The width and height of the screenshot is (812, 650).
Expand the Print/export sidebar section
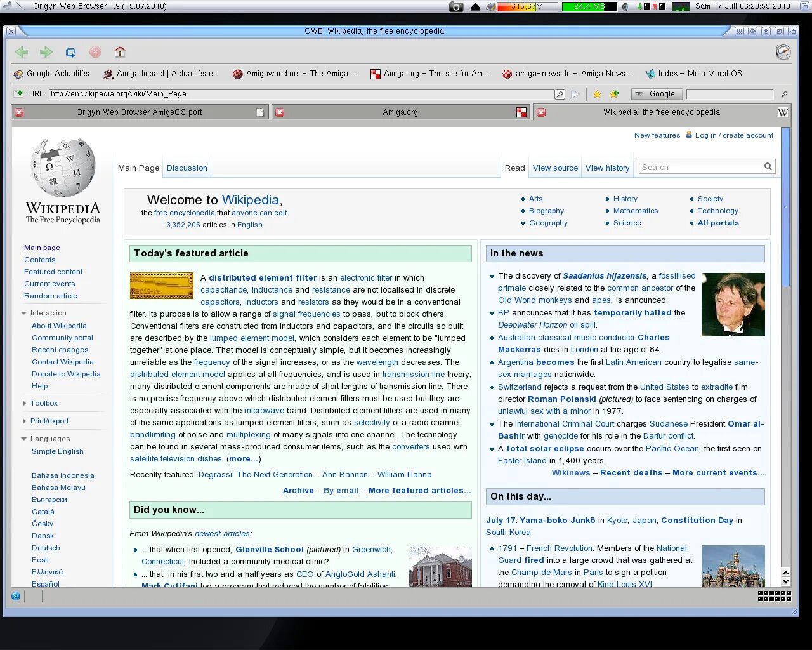coord(24,421)
